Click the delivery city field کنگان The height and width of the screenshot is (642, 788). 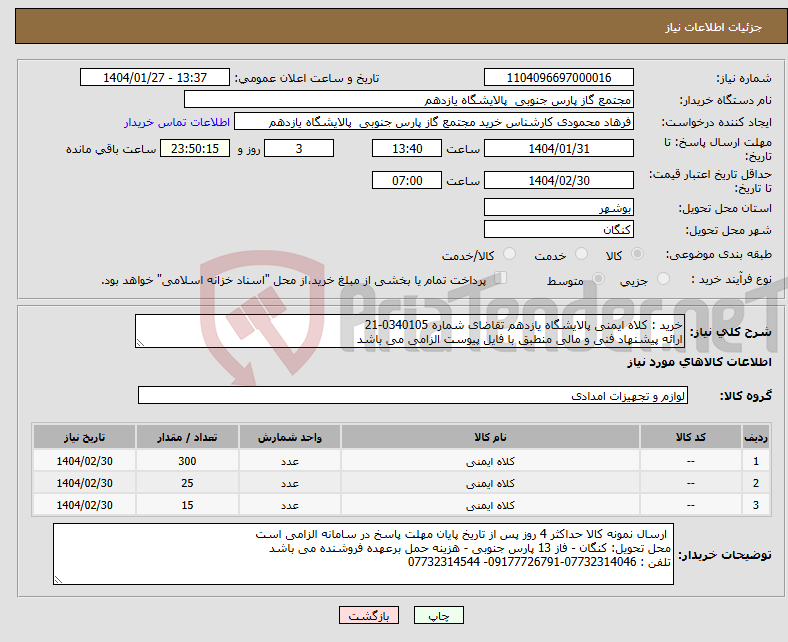558,229
